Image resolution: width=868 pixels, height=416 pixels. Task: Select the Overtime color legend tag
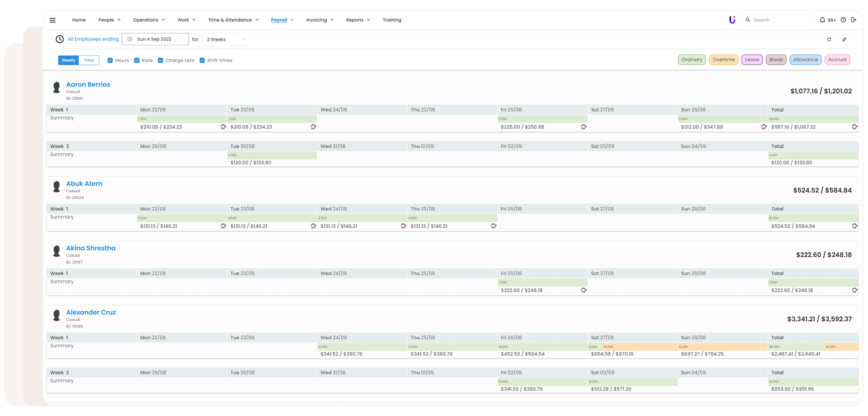point(724,60)
